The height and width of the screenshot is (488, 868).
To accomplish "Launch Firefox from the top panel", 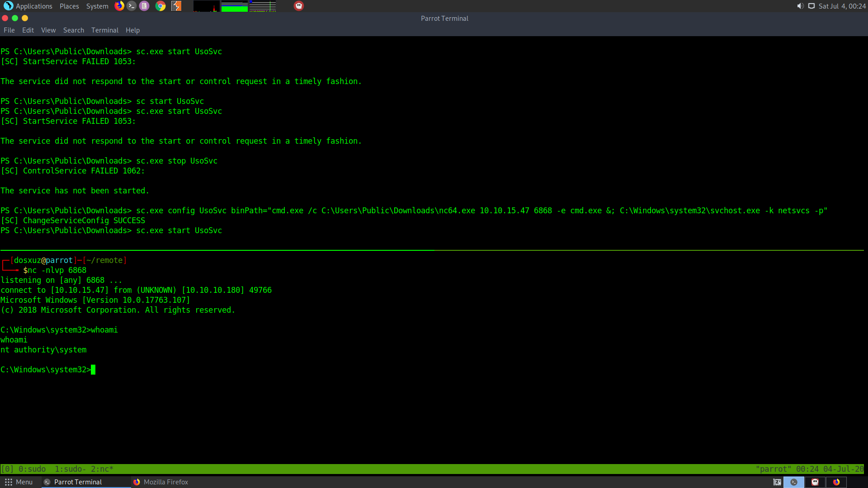I will 119,6.
